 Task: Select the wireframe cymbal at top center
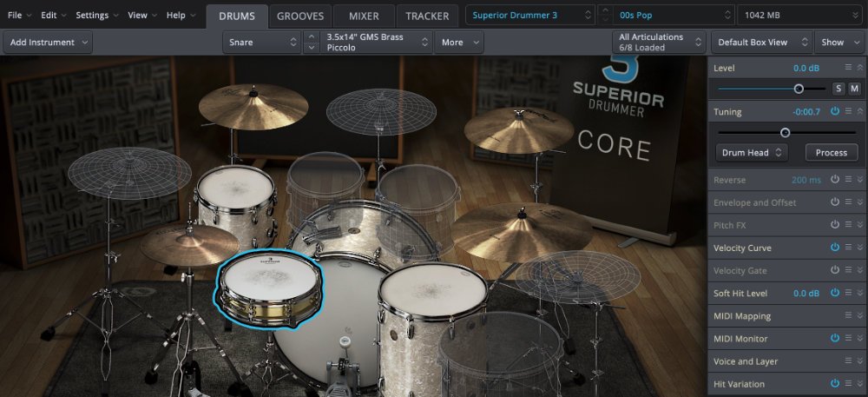pyautogui.click(x=381, y=112)
